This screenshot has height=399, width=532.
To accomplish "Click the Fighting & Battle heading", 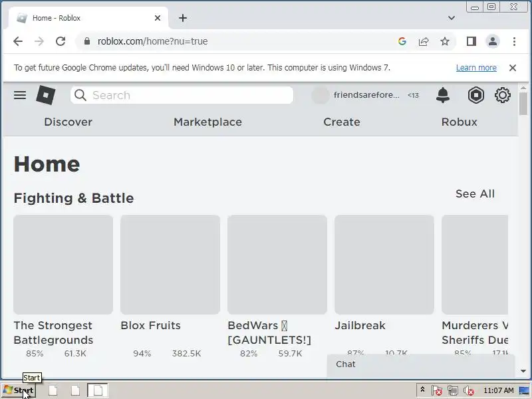I will point(74,198).
